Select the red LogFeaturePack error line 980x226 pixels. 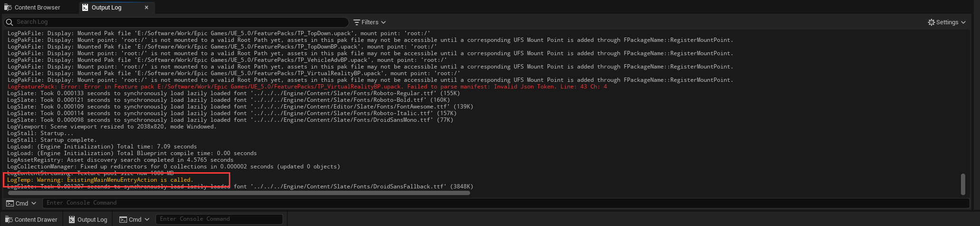(307, 87)
